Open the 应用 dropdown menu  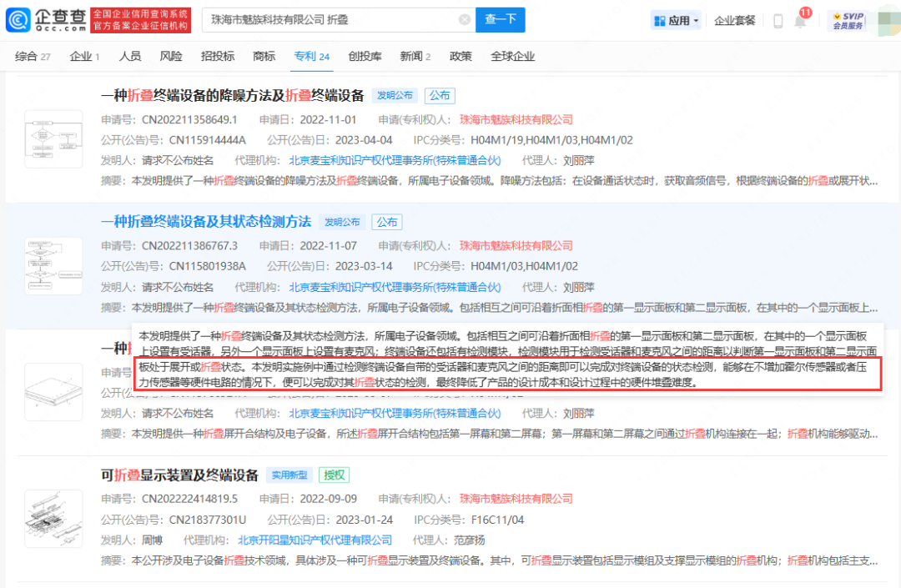tap(676, 21)
